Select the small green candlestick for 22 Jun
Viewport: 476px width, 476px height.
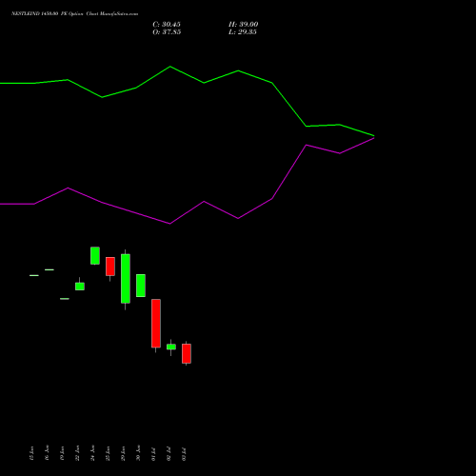[80, 287]
